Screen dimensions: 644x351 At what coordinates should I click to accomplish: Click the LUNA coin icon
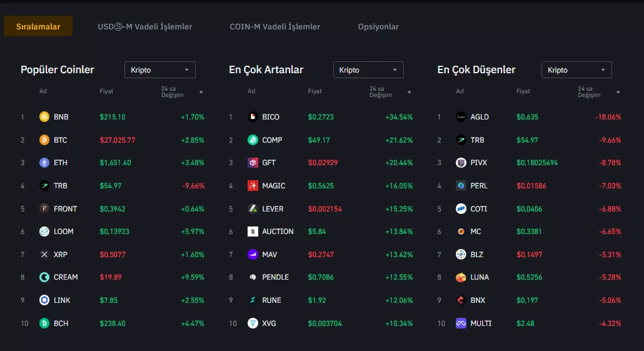[x=461, y=277]
